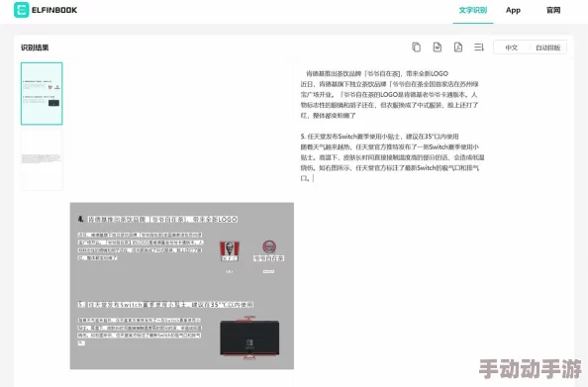Go to the 官网 link

[x=553, y=10]
